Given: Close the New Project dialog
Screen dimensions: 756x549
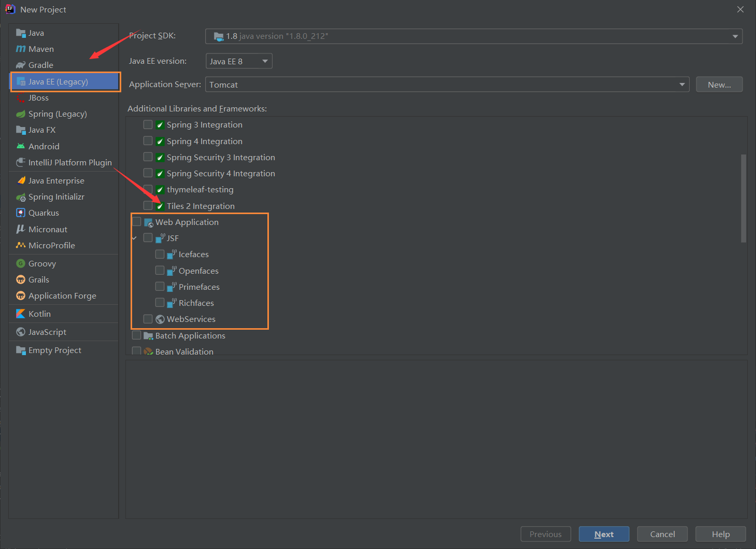Looking at the screenshot, I should click(740, 9).
